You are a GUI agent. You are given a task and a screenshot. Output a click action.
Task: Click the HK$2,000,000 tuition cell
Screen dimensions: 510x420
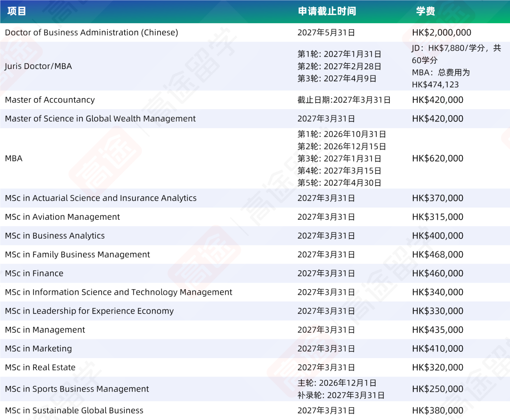tap(442, 33)
